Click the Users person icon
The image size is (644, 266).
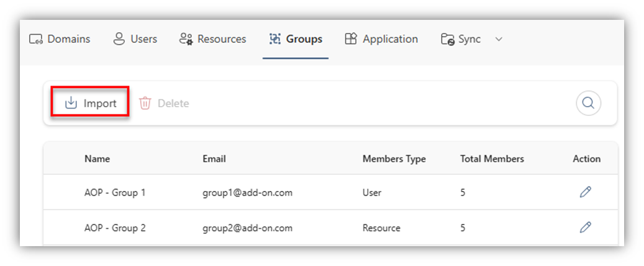click(119, 39)
